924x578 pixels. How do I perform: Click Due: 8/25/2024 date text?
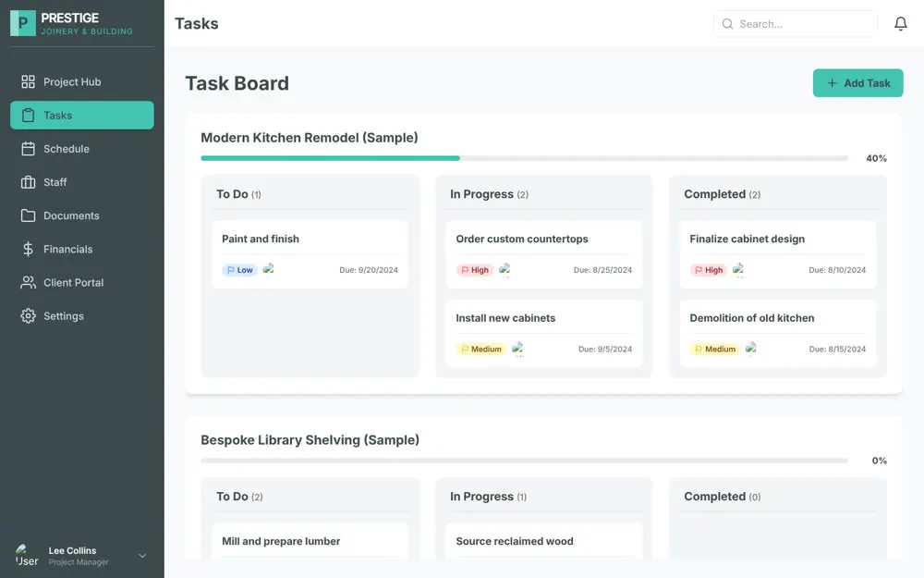[602, 270]
